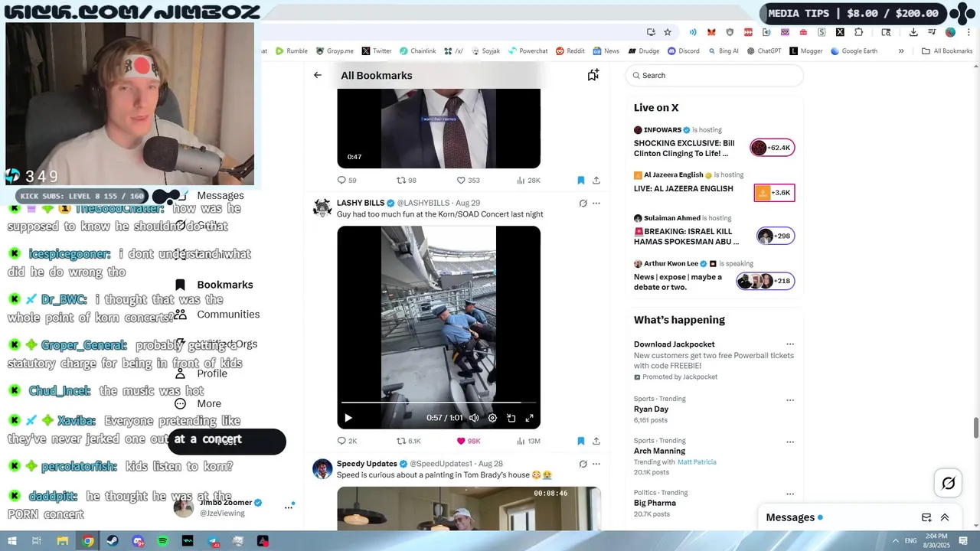Open More menu in X sidebar

(x=198, y=403)
